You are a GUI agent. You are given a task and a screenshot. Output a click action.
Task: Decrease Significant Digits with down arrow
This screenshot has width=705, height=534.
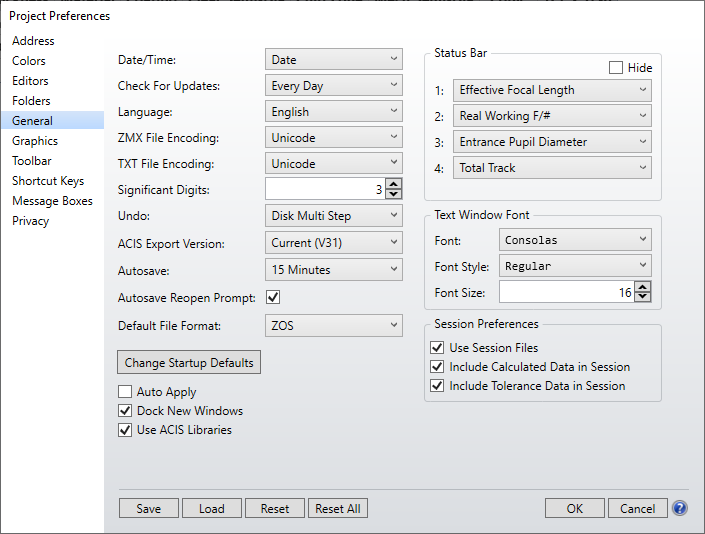point(394,194)
